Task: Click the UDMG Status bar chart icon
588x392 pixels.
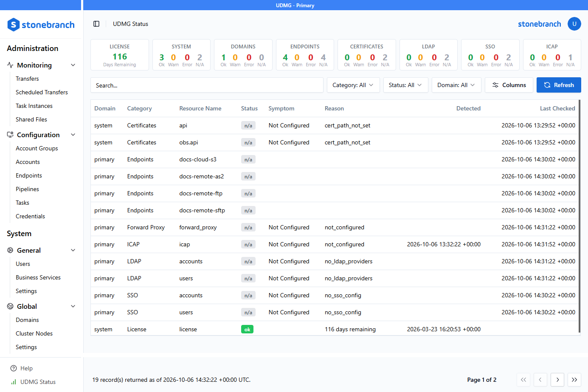Action: coord(14,382)
